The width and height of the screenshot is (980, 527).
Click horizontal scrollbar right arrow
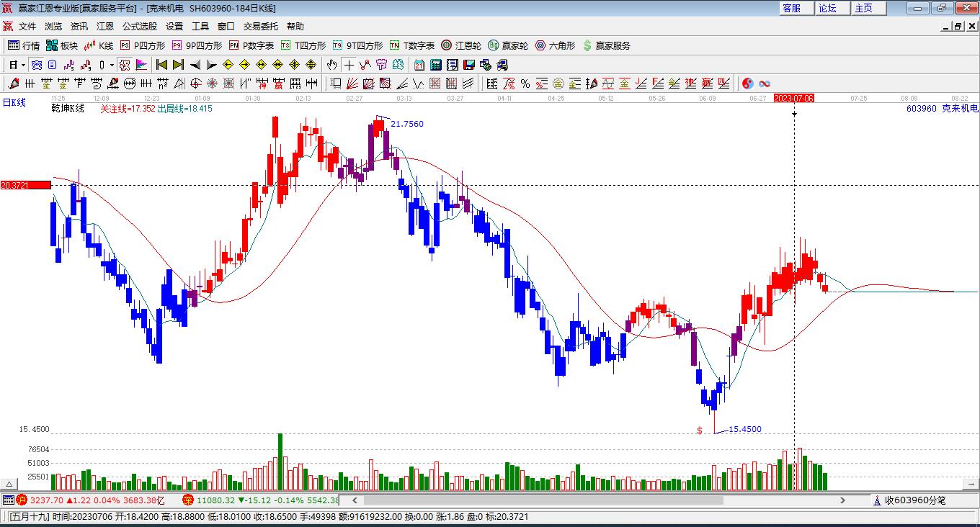pyautogui.click(x=843, y=500)
